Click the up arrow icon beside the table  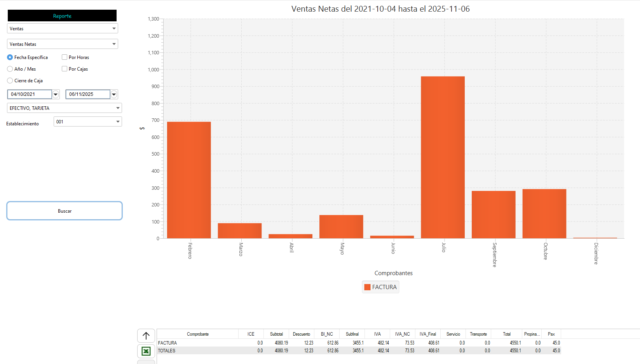click(146, 336)
